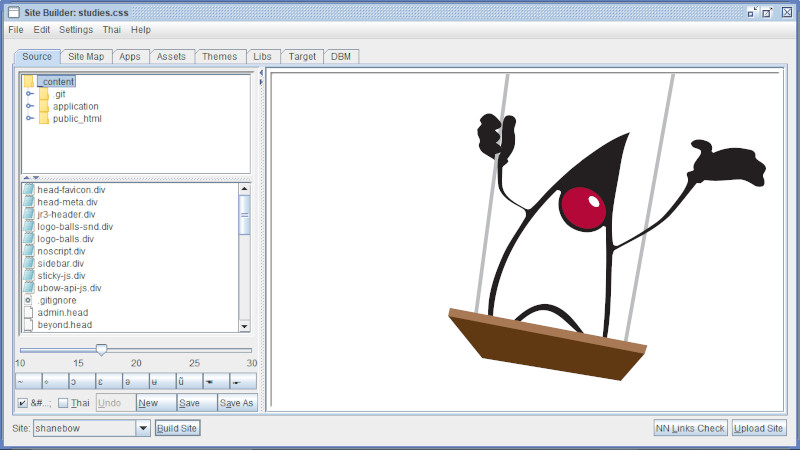Switch to the Site Map tab
800x450 pixels.
point(86,57)
